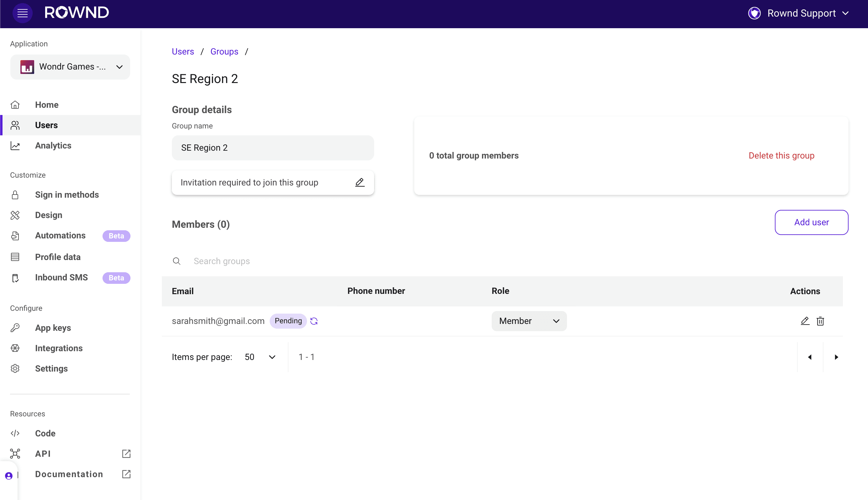This screenshot has width=868, height=500.
Task: Click the refresh/resend invitation icon
Action: point(314,321)
